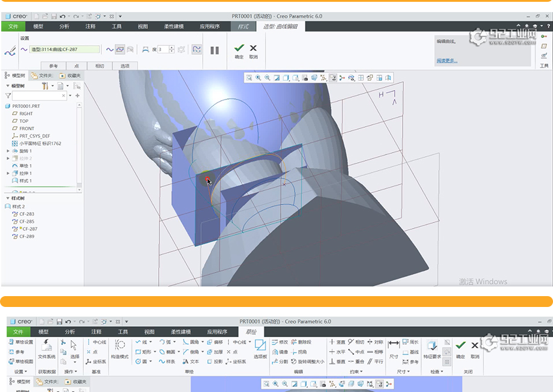Screen dimensions: 553x392
Task: Click the 阅读更多 help link
Action: point(447,60)
